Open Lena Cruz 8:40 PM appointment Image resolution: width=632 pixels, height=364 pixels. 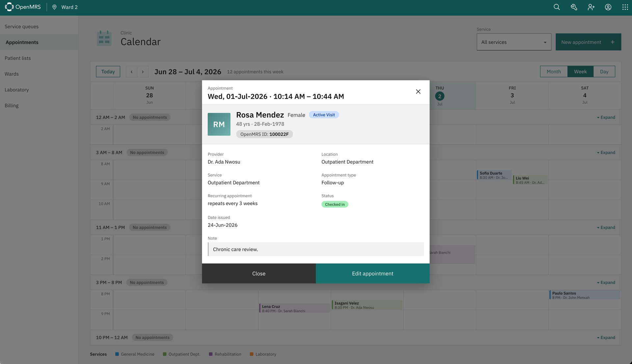pos(294,308)
